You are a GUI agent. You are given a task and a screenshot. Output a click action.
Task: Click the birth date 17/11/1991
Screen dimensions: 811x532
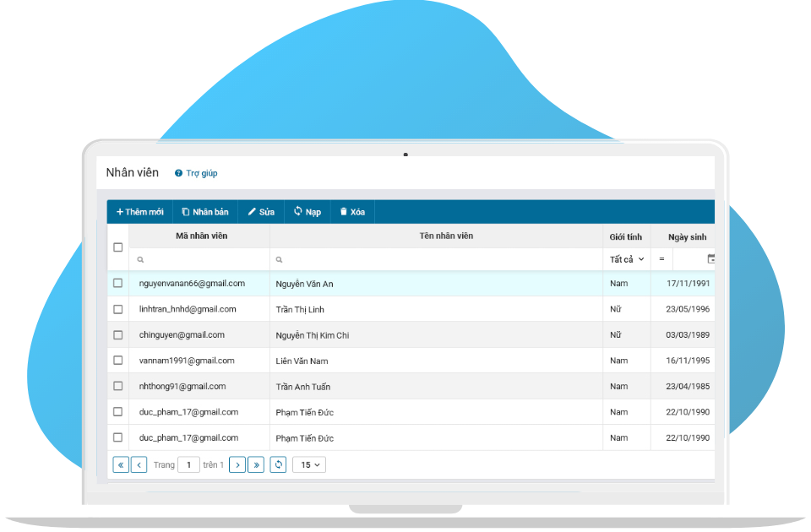click(688, 284)
